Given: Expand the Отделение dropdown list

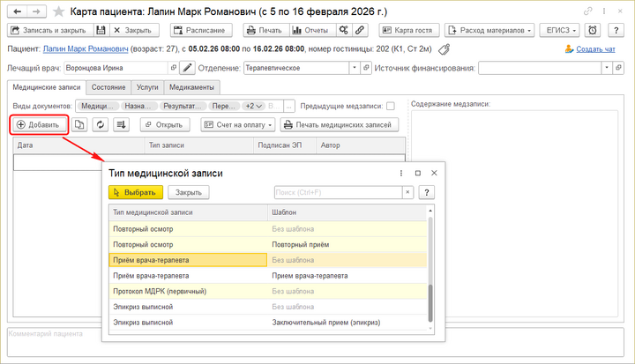Looking at the screenshot, I should [355, 68].
